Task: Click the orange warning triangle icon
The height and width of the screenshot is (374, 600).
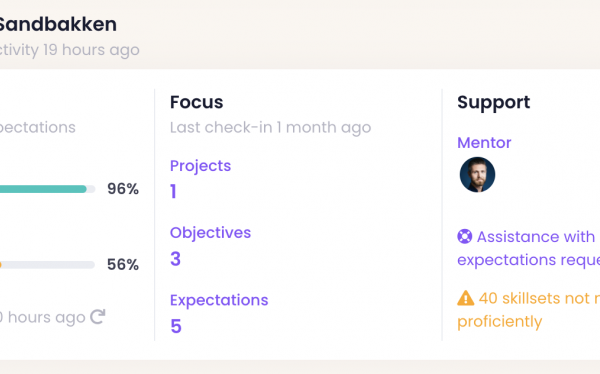Action: pos(465,298)
